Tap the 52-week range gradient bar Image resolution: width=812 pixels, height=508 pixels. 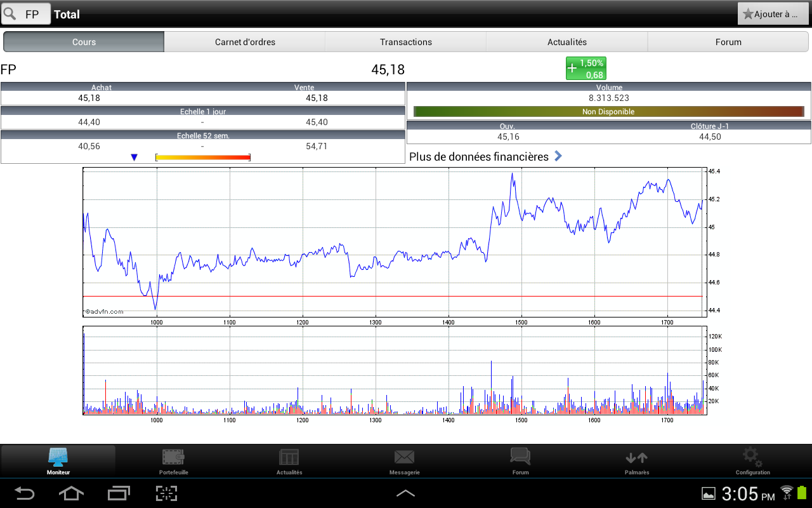203,156
